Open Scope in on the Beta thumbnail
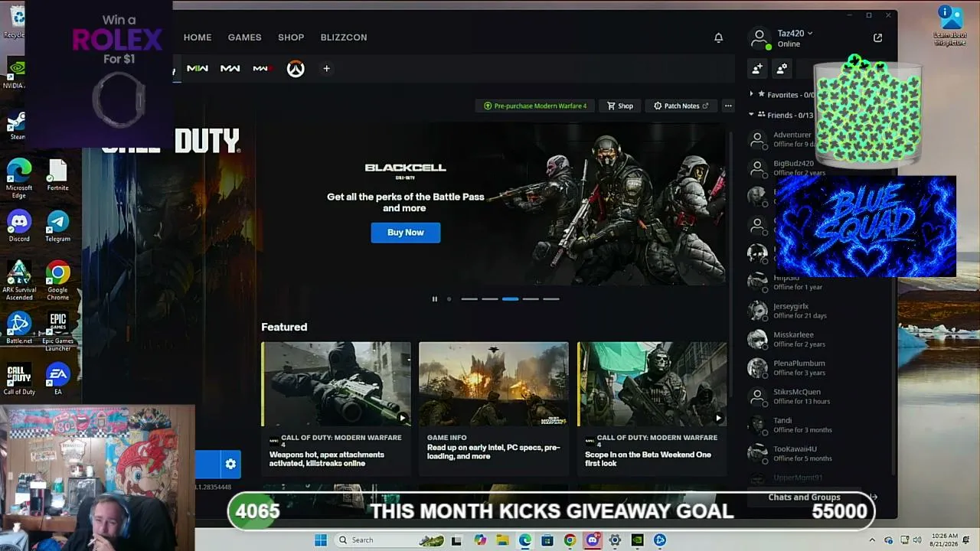 652,384
